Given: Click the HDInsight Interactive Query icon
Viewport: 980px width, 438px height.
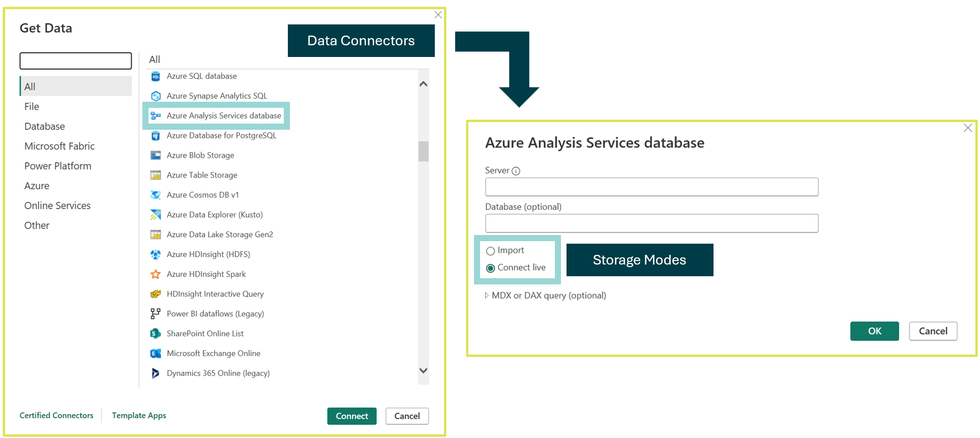Looking at the screenshot, I should (156, 295).
